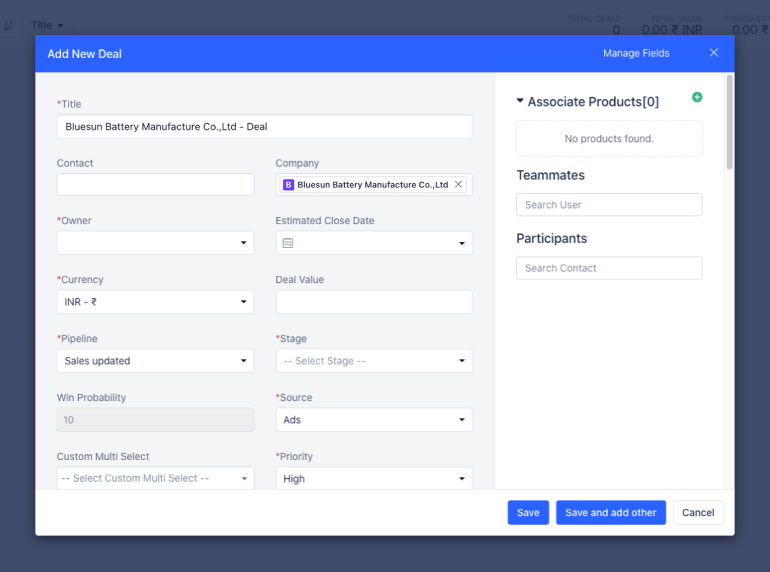Open the Select Stage dropdown
The width and height of the screenshot is (770, 572).
coord(373,361)
